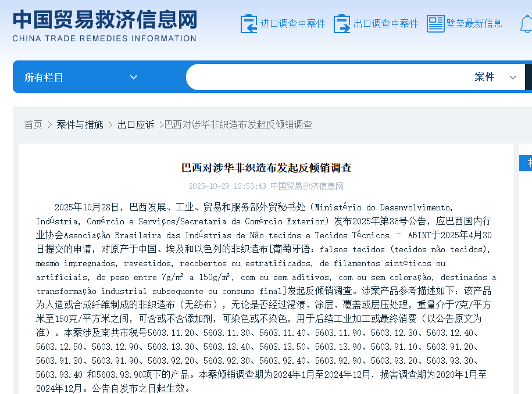The height and width of the screenshot is (394, 532).
Task: Click the import investigation cases icon
Action: coord(249,24)
